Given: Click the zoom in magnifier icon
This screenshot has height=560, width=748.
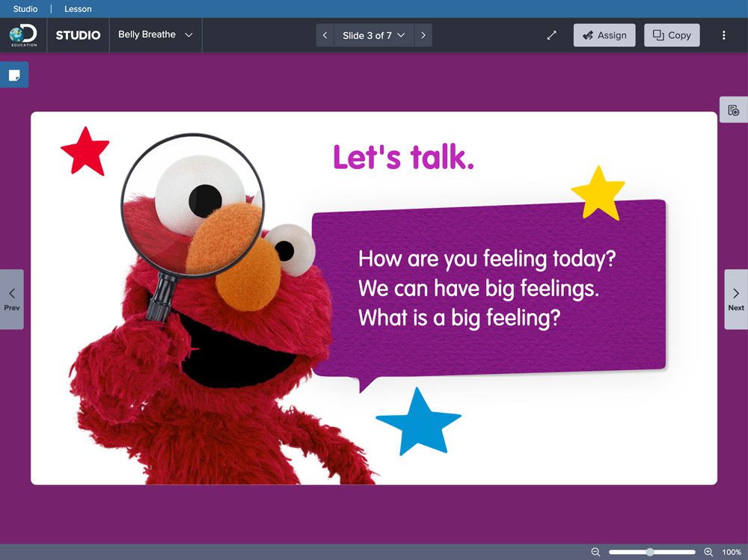Looking at the screenshot, I should pyautogui.click(x=708, y=552).
